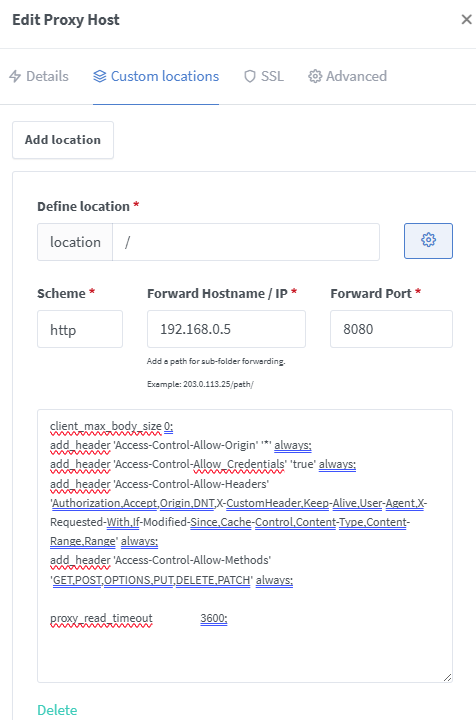This screenshot has width=476, height=720.
Task: Click the gear icon beside Advanced
Action: [315, 76]
